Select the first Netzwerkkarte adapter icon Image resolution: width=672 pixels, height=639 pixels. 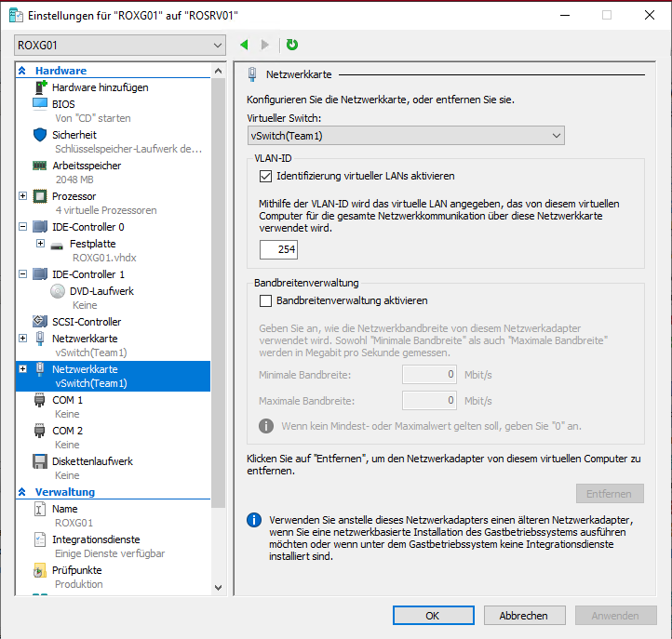pos(40,339)
